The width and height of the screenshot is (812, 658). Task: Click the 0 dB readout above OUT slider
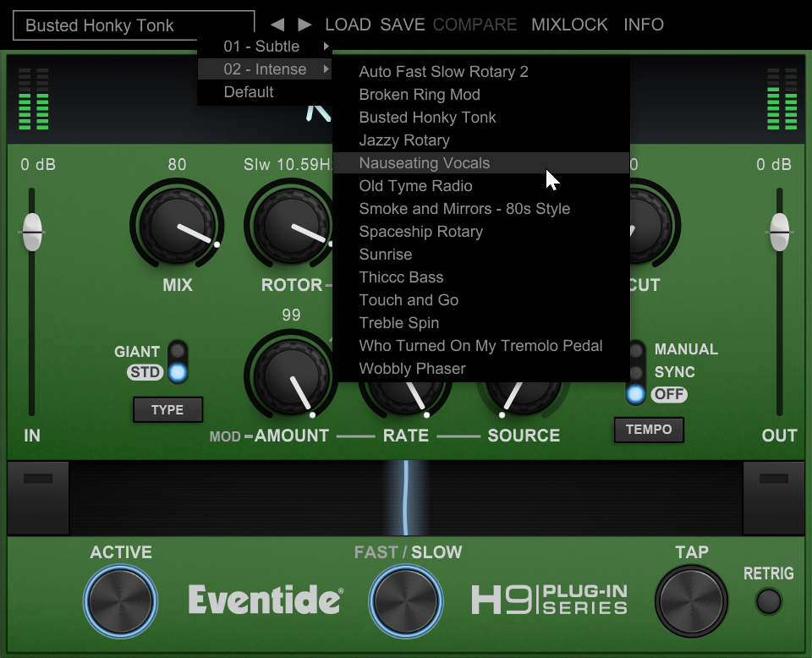[x=774, y=165]
